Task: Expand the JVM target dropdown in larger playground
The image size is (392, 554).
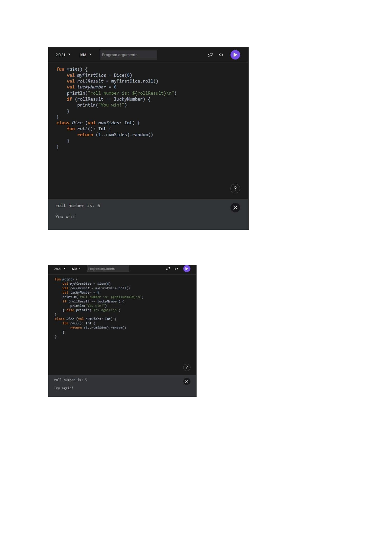Action: point(85,55)
